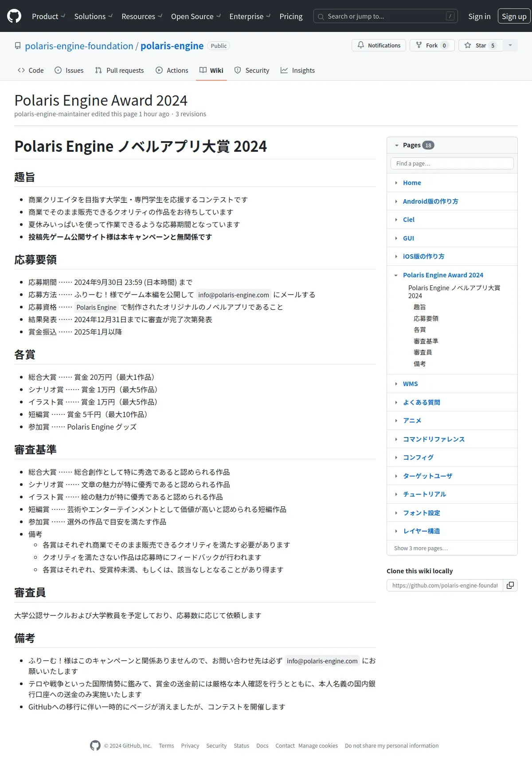Copy the wiki clone URL icon

(510, 585)
